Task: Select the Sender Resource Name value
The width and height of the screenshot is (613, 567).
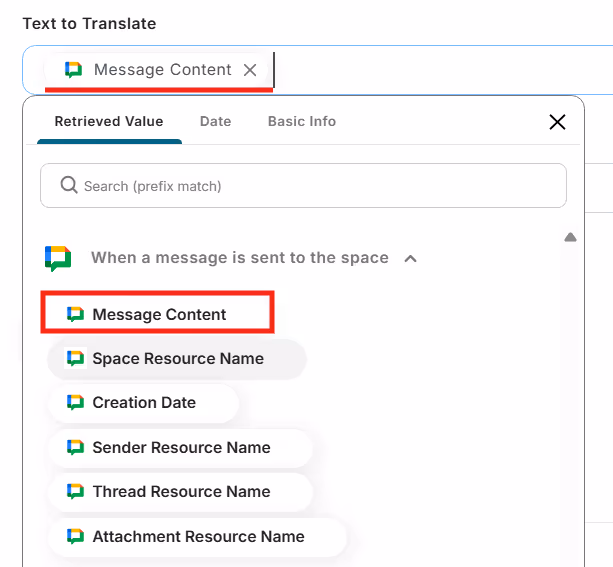Action: 180,447
